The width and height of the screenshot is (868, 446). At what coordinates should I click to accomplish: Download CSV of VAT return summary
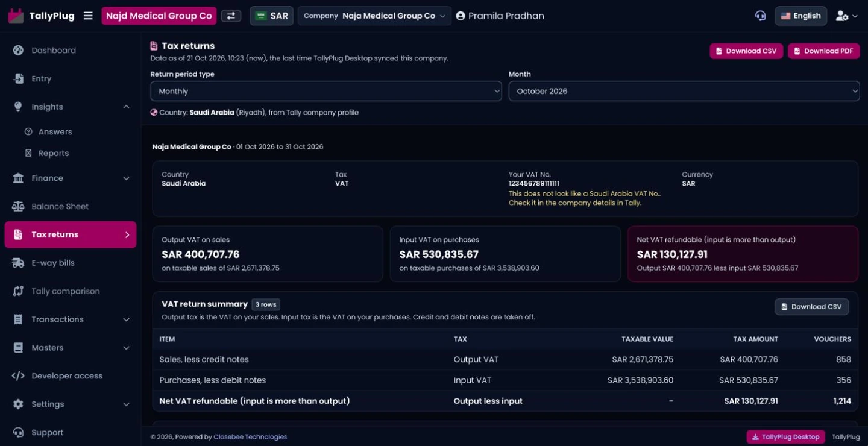point(811,307)
